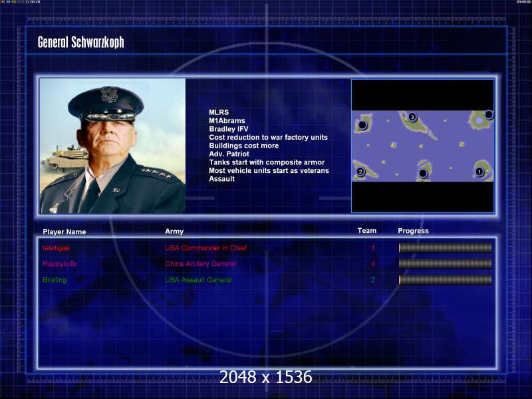
Task: Click start position marker 1 on the minimap
Action: 479,172
